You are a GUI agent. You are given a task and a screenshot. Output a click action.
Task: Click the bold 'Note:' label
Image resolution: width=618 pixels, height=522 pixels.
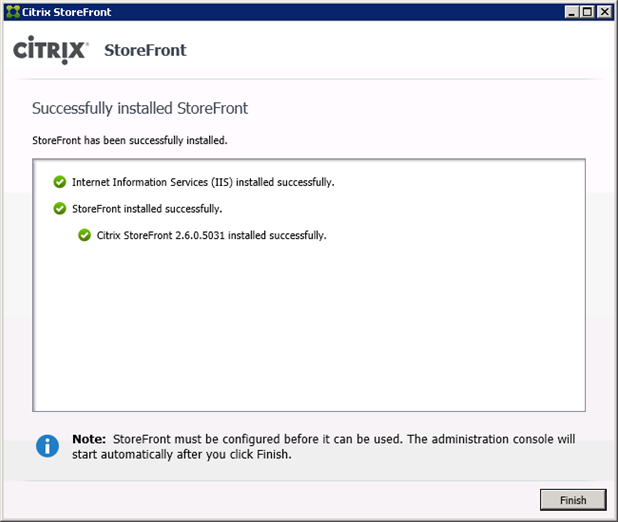point(89,439)
